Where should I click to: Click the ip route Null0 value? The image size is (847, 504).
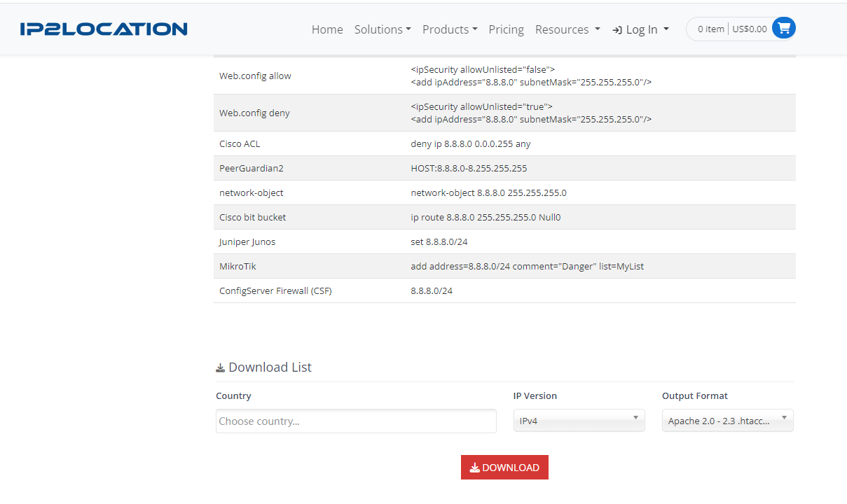click(x=486, y=218)
